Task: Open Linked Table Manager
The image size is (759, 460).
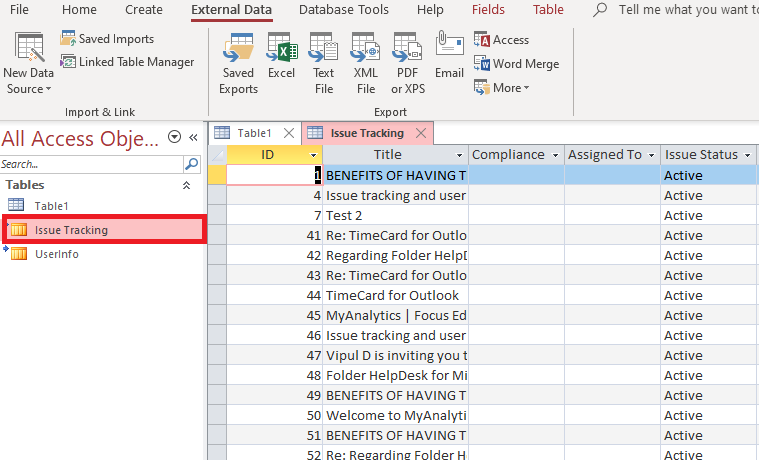Action: pyautogui.click(x=126, y=62)
